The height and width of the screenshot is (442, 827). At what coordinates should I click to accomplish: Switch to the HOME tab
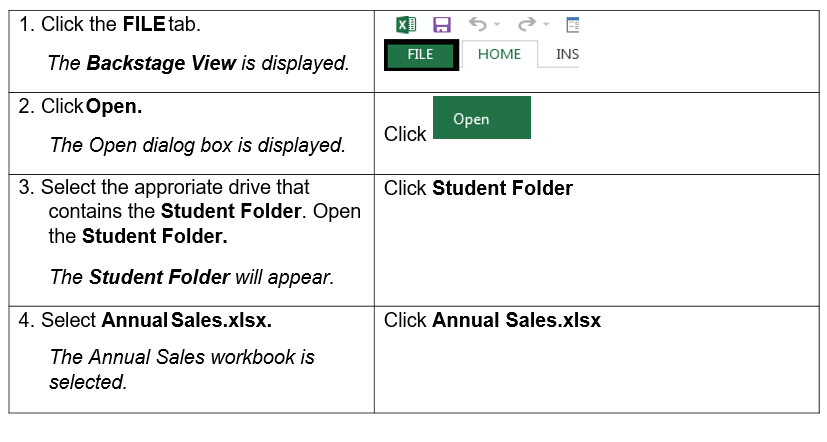(499, 54)
